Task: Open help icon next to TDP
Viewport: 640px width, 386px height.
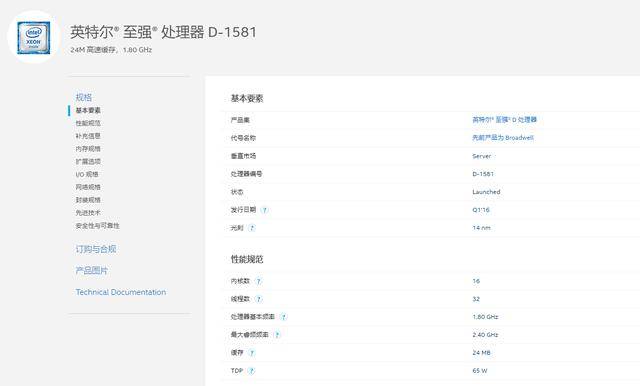Action: pyautogui.click(x=251, y=371)
